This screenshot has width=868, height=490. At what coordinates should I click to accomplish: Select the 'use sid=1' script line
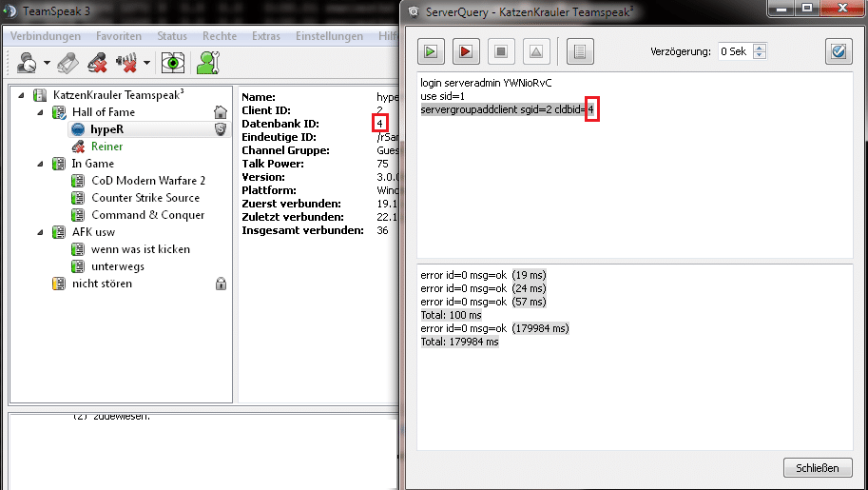pyautogui.click(x=442, y=96)
